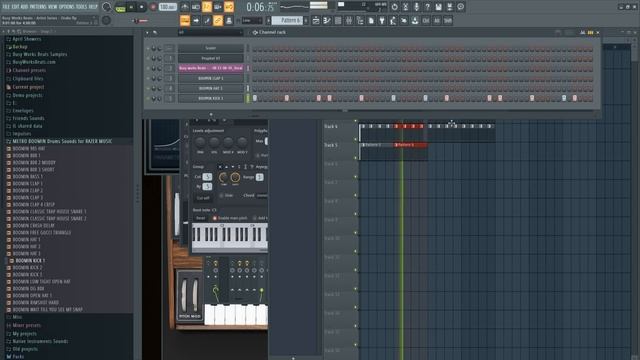Open the snap Line dropdown

252,20
